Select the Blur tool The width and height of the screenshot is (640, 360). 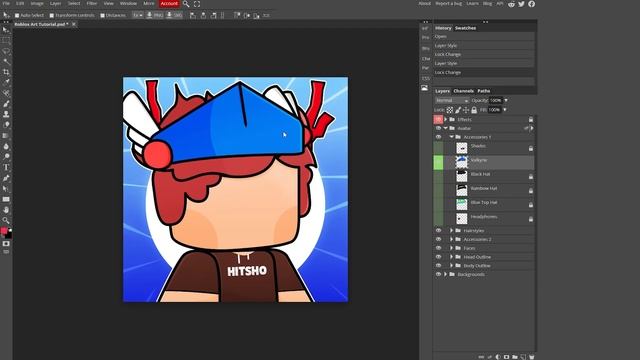coord(6,146)
